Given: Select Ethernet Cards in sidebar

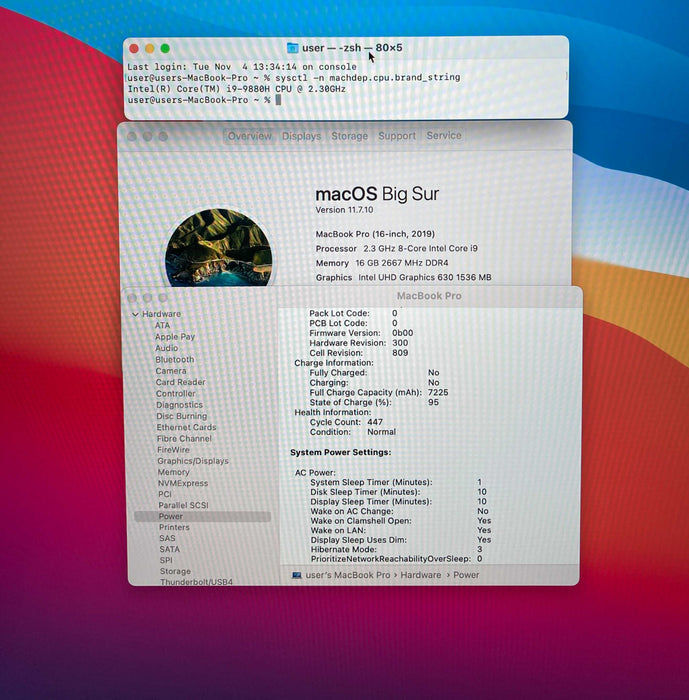Looking at the screenshot, I should click(186, 427).
